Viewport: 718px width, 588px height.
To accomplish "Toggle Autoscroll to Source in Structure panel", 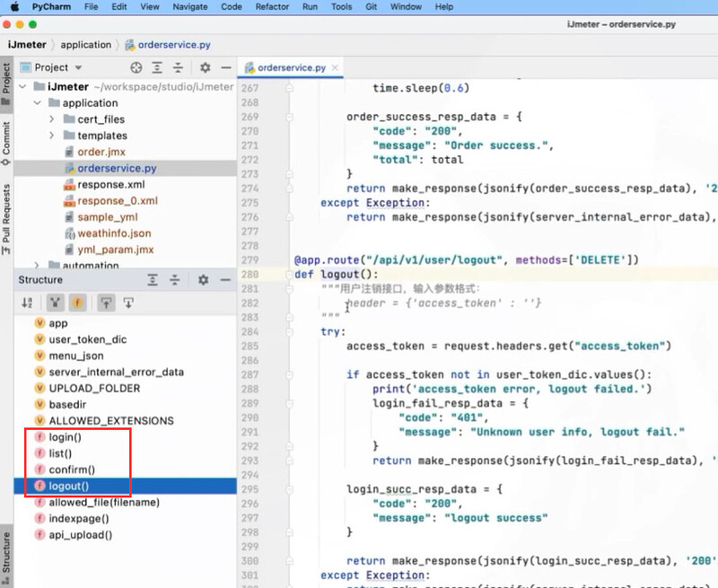I will (x=106, y=303).
